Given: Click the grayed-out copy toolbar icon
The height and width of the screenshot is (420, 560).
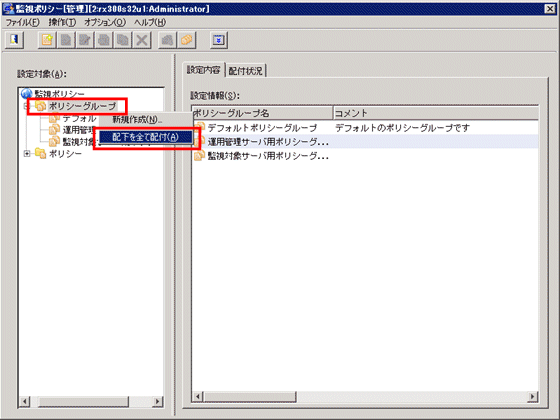Looking at the screenshot, I should click(x=123, y=40).
